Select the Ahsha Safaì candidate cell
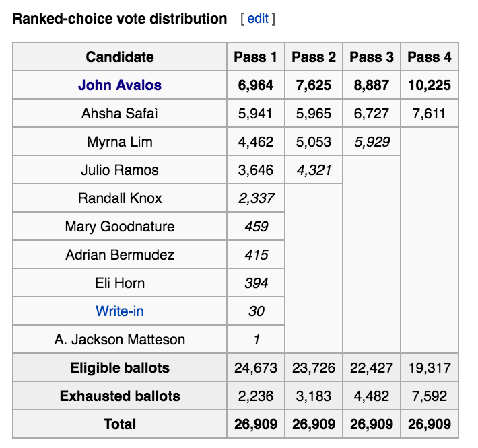Viewport: 478px width, 448px height. pos(120,113)
